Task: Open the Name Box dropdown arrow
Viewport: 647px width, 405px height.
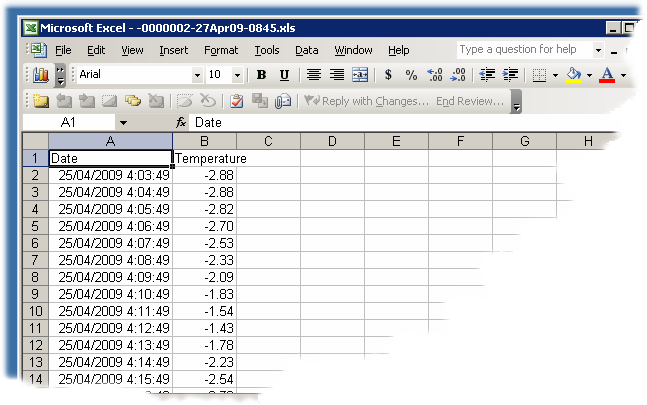Action: pos(123,122)
